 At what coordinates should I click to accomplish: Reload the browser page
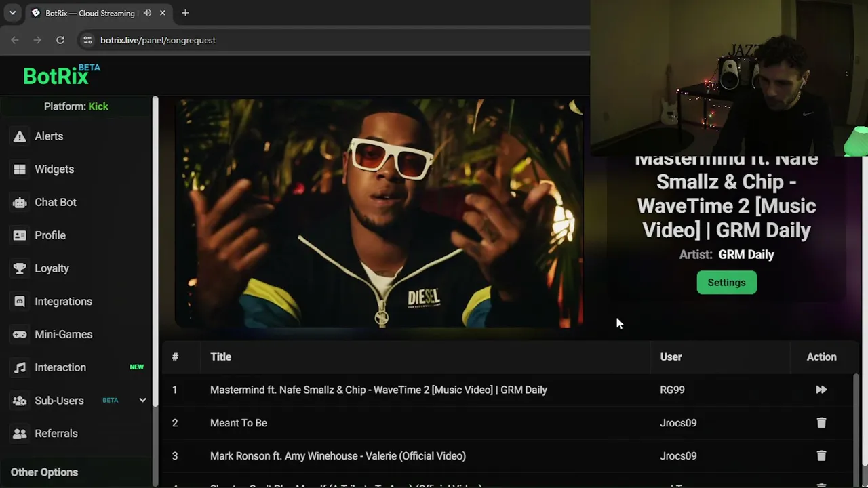click(x=60, y=40)
